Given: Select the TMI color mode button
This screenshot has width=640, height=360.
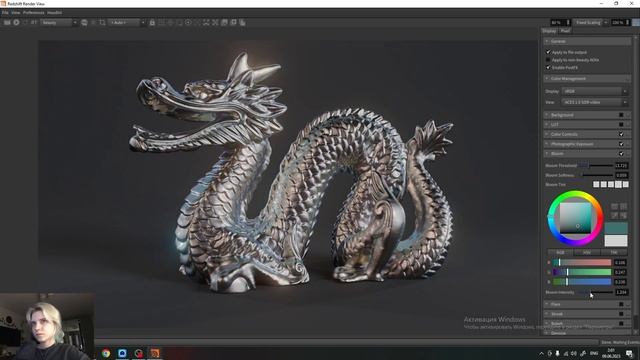Looking at the screenshot, I should point(613,253).
